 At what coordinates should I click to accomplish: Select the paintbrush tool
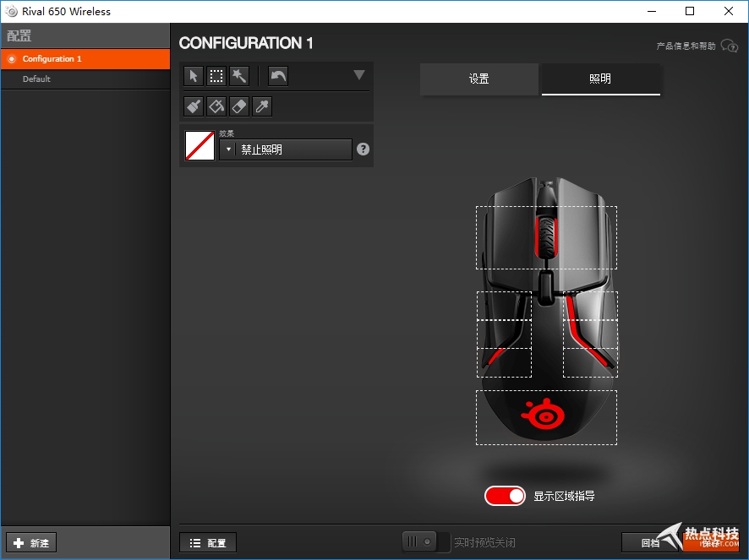pyautogui.click(x=194, y=106)
